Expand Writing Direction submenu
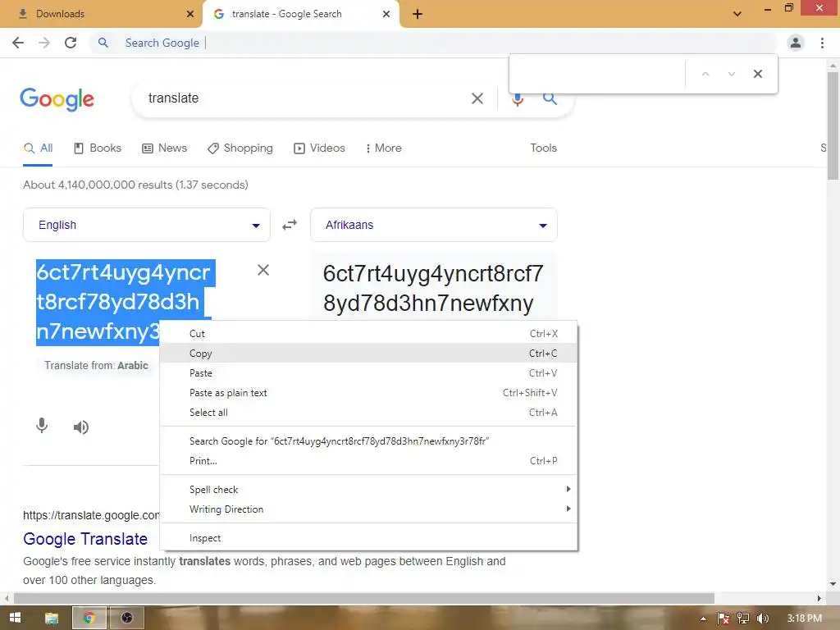This screenshot has width=840, height=630. click(x=368, y=509)
